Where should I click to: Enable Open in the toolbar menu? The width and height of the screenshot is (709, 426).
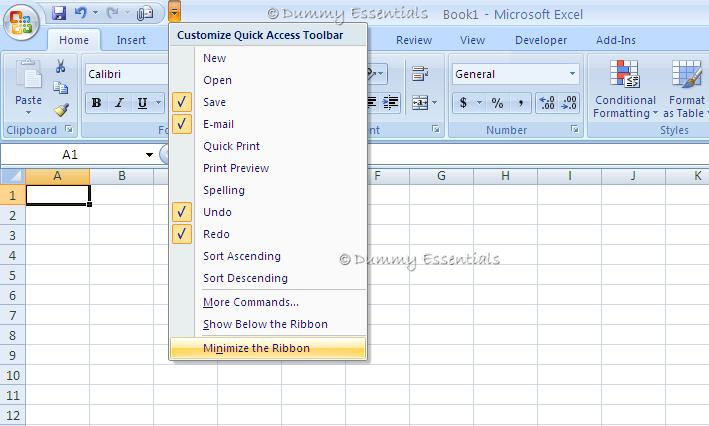coord(268,80)
